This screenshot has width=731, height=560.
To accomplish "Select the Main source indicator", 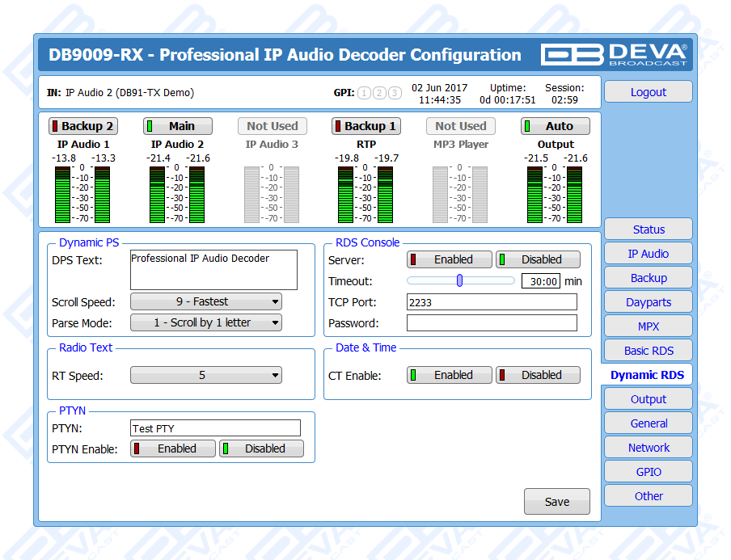I will pyautogui.click(x=178, y=126).
